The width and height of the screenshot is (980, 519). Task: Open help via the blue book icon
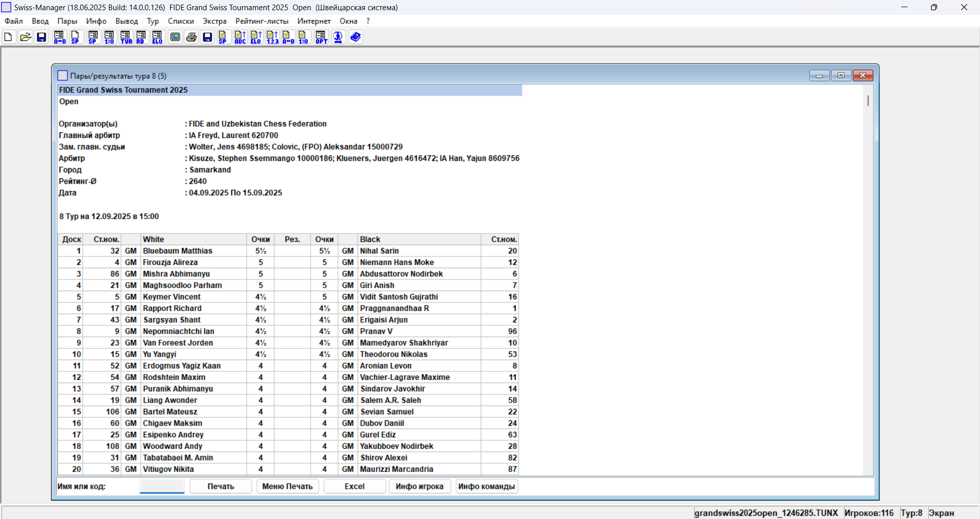pyautogui.click(x=356, y=37)
